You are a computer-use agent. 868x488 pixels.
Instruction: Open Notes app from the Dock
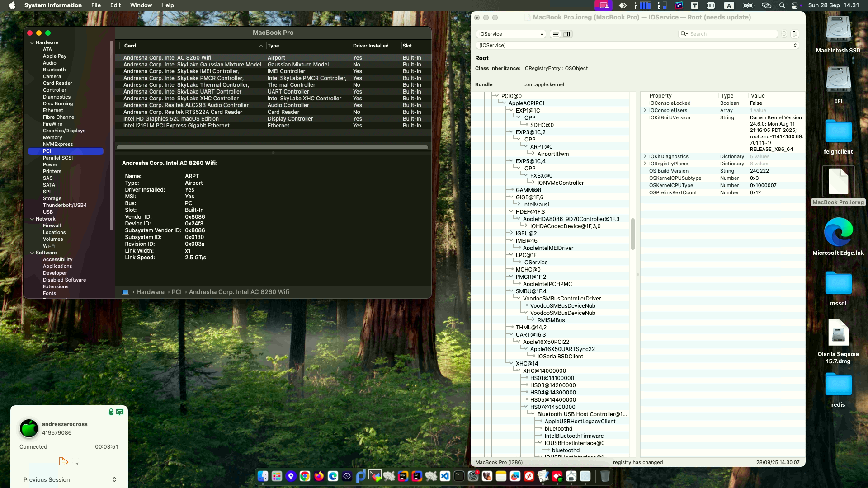coord(501,476)
